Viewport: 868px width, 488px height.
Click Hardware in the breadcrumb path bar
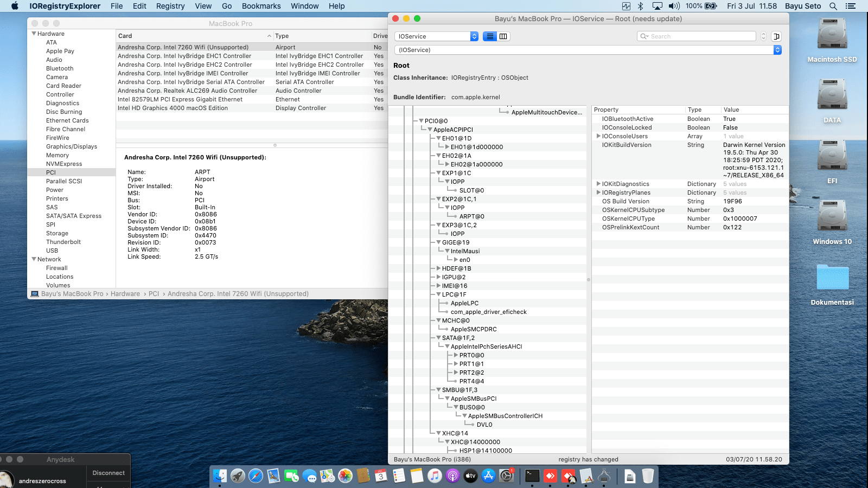[x=125, y=293]
